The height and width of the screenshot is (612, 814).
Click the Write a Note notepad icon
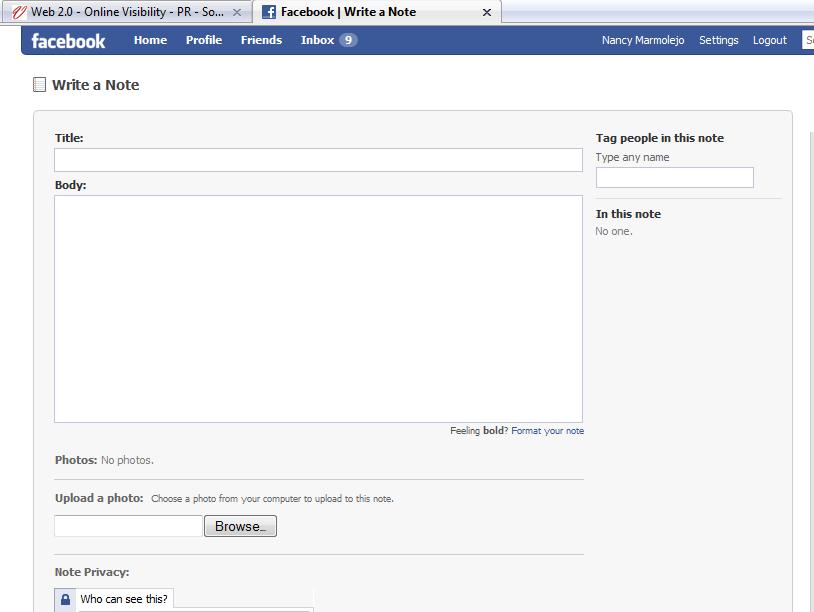click(x=39, y=85)
